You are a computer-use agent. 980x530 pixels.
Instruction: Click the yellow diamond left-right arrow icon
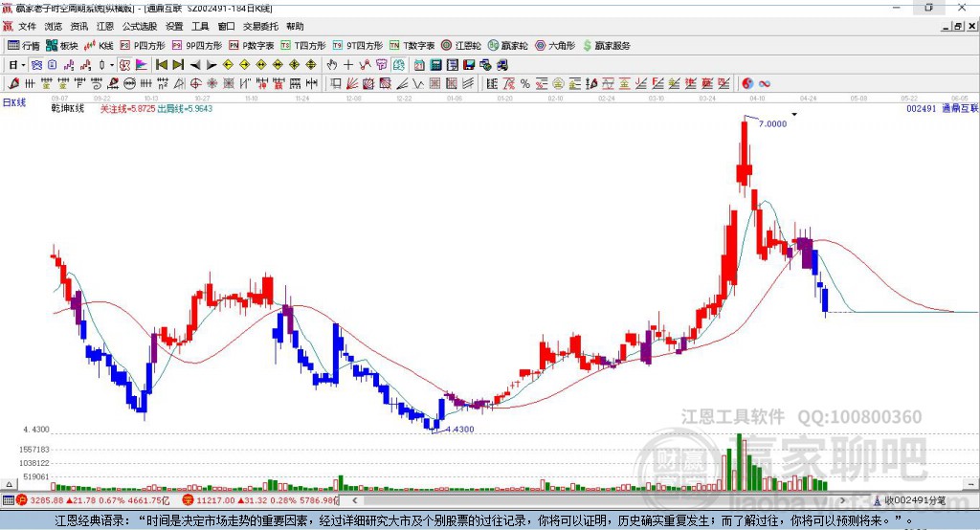coord(261,65)
